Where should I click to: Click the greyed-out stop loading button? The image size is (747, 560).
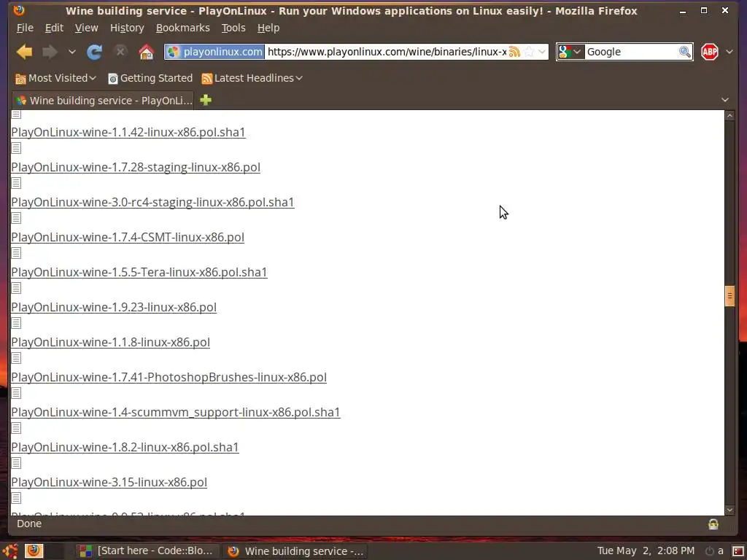click(120, 52)
